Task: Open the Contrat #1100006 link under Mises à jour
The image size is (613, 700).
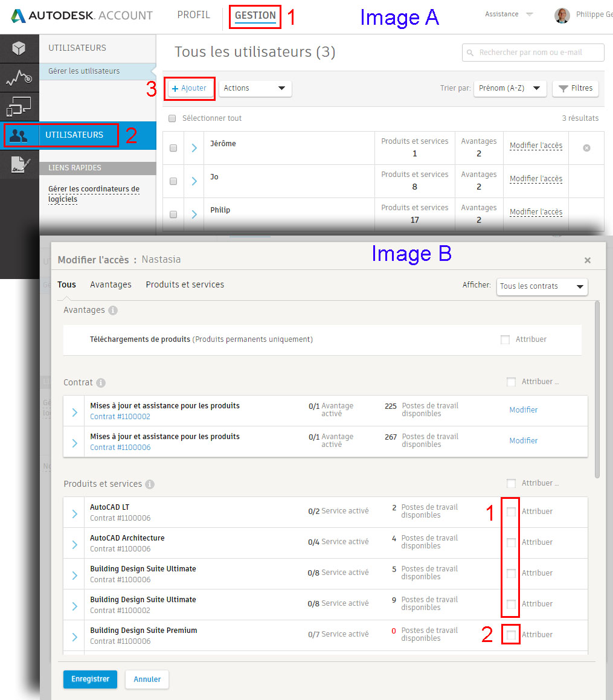Action: 120,448
